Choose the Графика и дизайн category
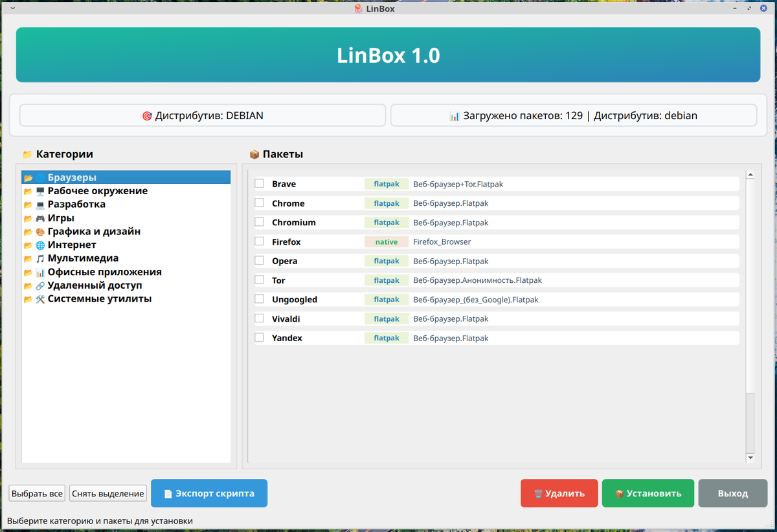 (126, 232)
